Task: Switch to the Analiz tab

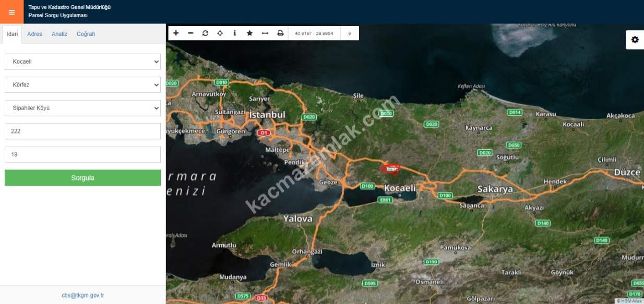Action: click(x=59, y=34)
